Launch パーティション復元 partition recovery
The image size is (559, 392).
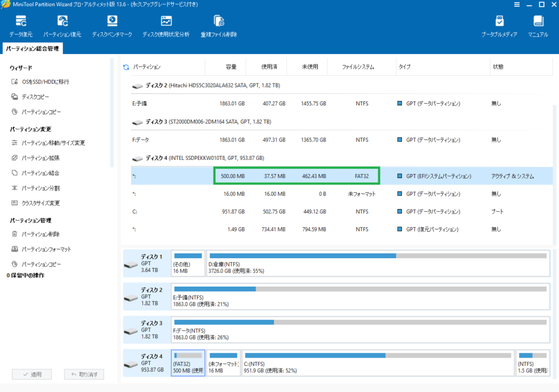click(x=62, y=26)
